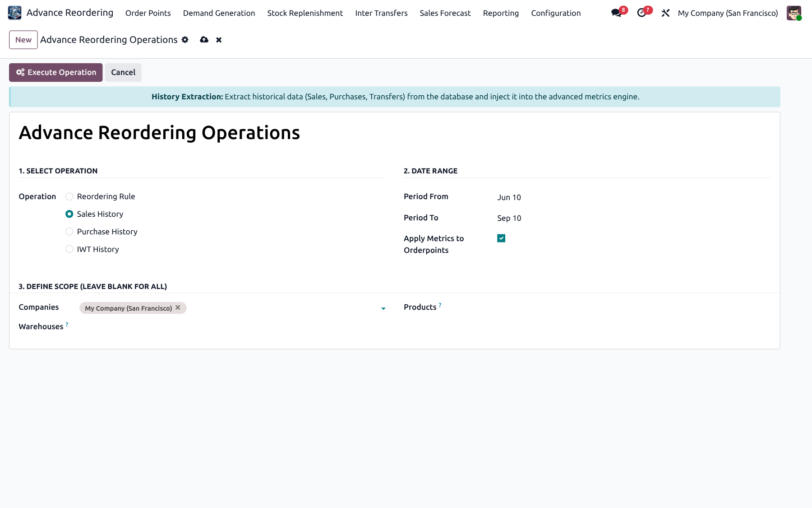
Task: Open the user avatar menu
Action: [x=794, y=13]
